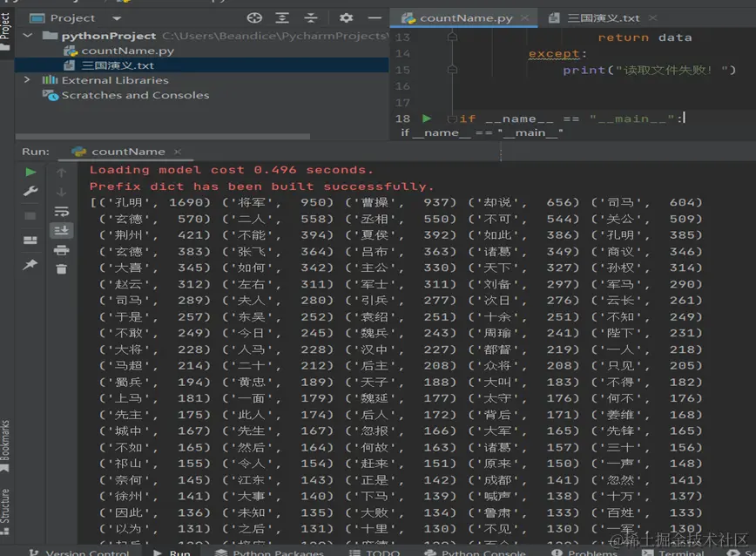This screenshot has height=556, width=756.
Task: Click the Select Opened File target icon
Action: click(254, 17)
